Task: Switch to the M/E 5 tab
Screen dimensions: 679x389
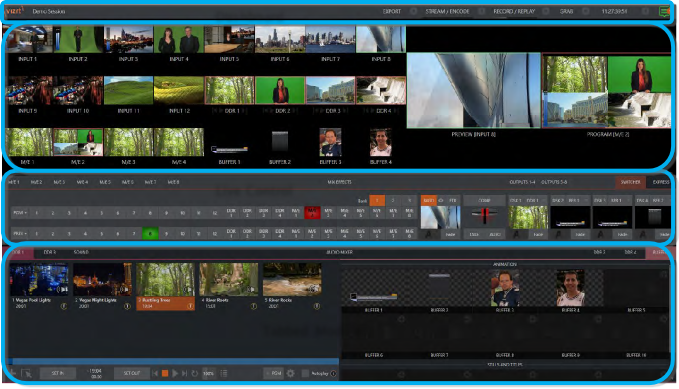Action: tap(105, 182)
